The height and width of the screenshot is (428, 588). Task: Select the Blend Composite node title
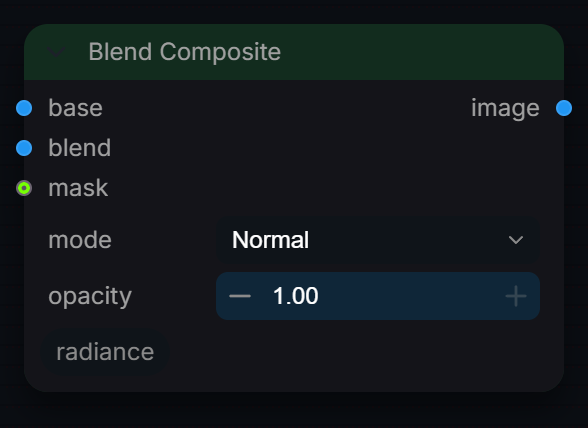click(184, 51)
